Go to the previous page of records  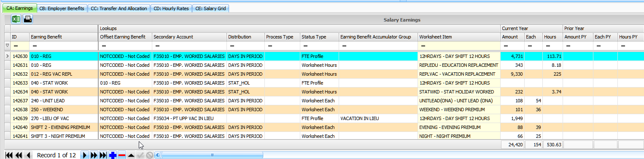(19, 155)
